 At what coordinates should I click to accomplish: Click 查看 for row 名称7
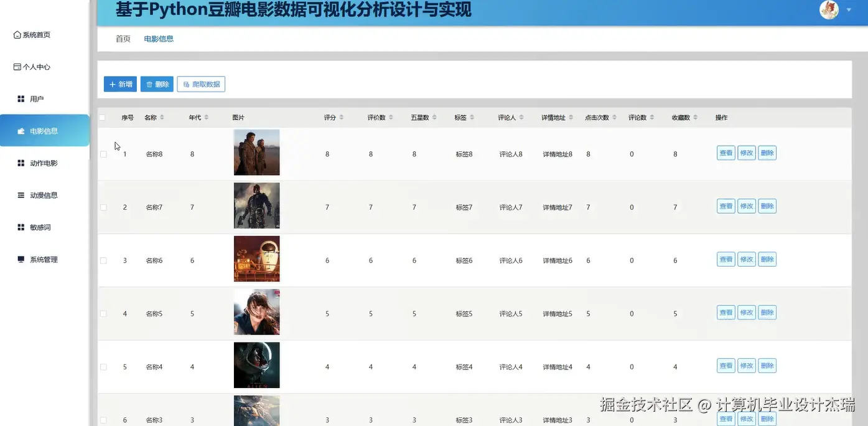[726, 206]
